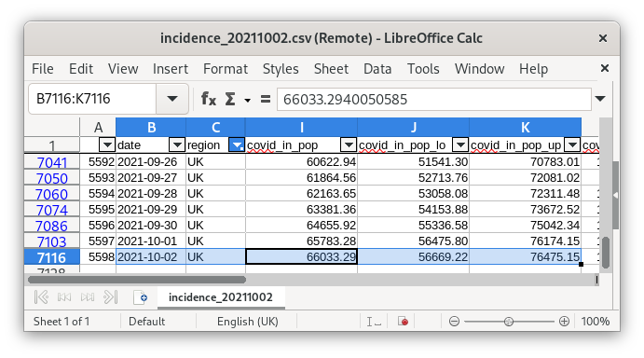Open the Name Box dropdown arrow
644x358 pixels.
tap(172, 99)
